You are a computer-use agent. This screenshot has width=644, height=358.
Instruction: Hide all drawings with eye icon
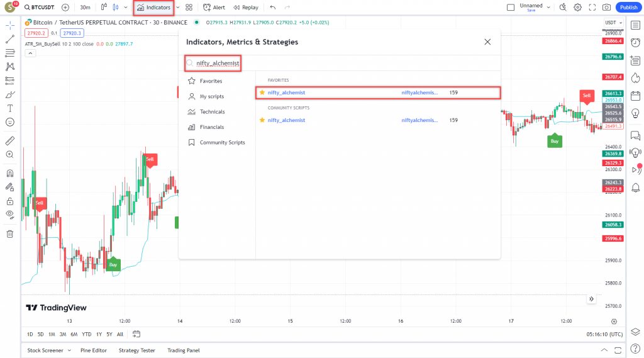(x=10, y=215)
